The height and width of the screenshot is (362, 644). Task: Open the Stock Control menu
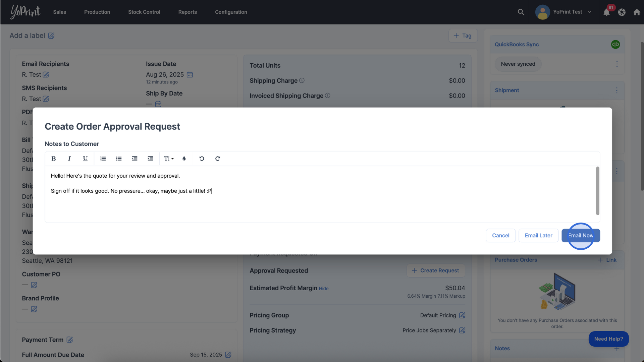point(144,12)
